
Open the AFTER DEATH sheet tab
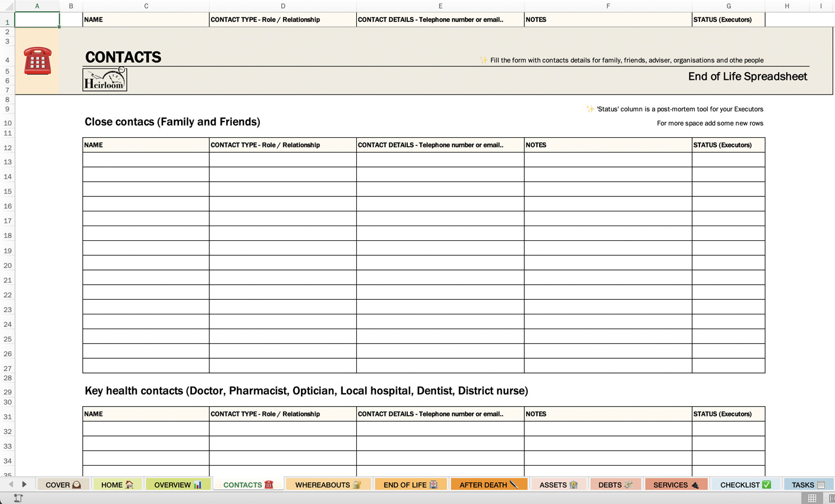(x=488, y=484)
